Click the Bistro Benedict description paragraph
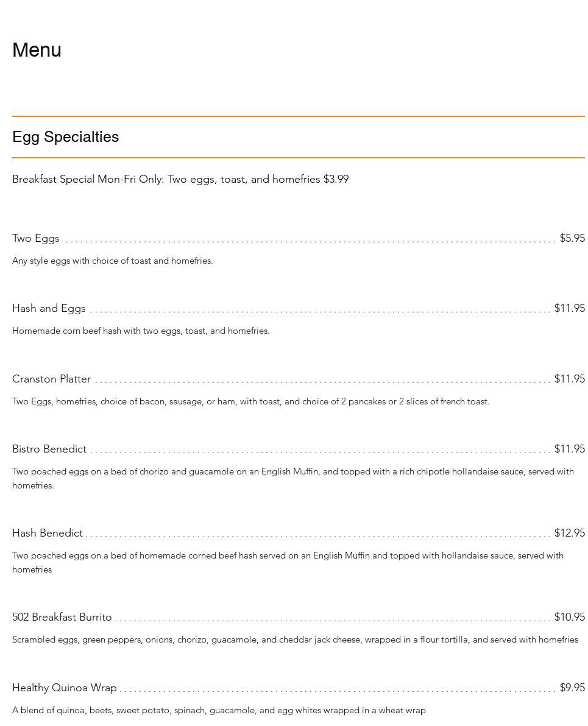The height and width of the screenshot is (726, 588). pos(292,478)
